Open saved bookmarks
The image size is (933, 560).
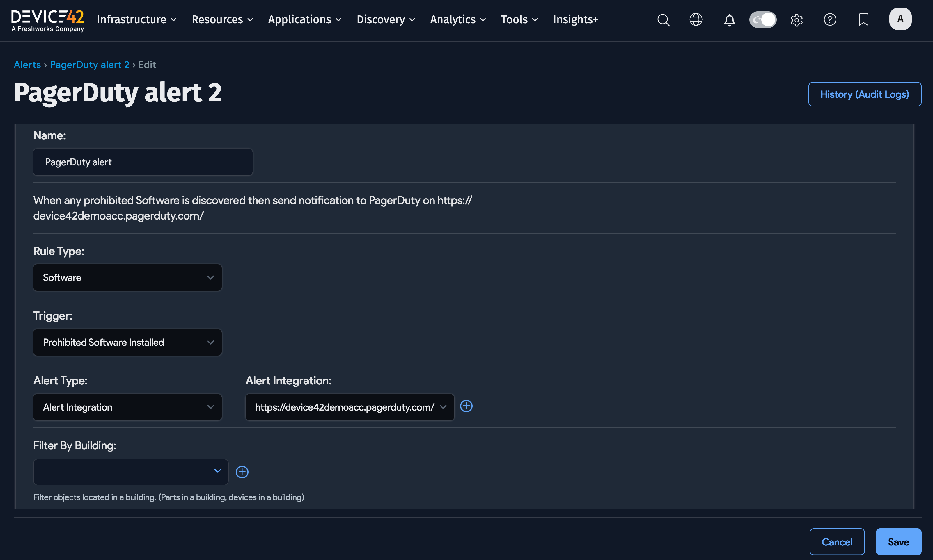pyautogui.click(x=863, y=20)
